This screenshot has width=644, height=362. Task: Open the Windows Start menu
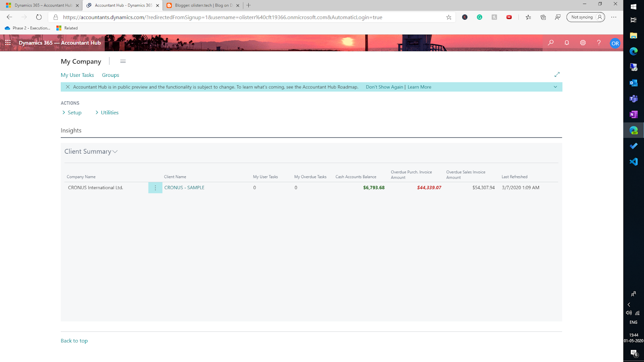tap(634, 6)
